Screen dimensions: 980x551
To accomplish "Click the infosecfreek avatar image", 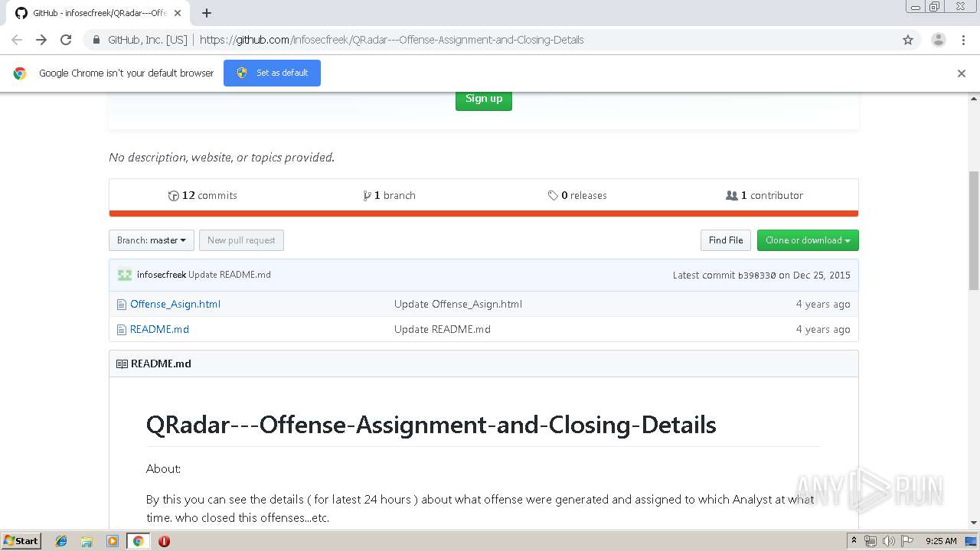I will point(124,275).
